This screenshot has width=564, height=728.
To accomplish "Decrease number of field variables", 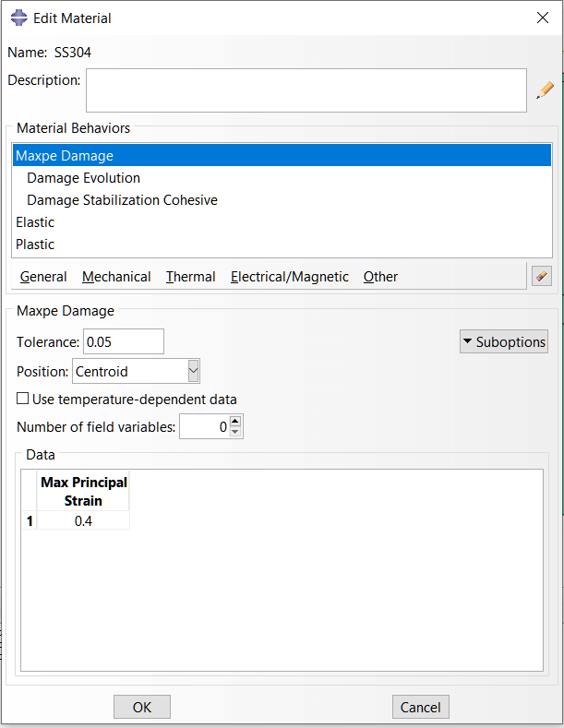I will click(x=235, y=432).
